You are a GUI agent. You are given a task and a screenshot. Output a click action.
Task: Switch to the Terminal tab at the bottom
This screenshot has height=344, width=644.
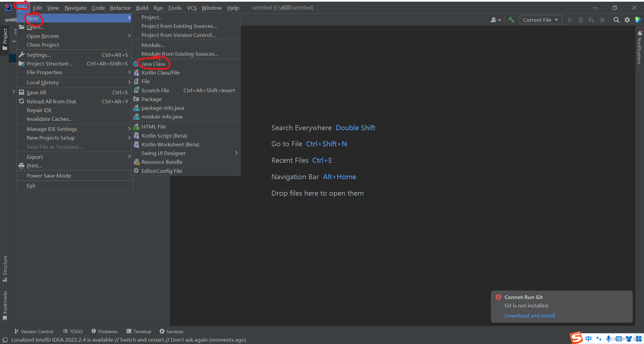(142, 331)
